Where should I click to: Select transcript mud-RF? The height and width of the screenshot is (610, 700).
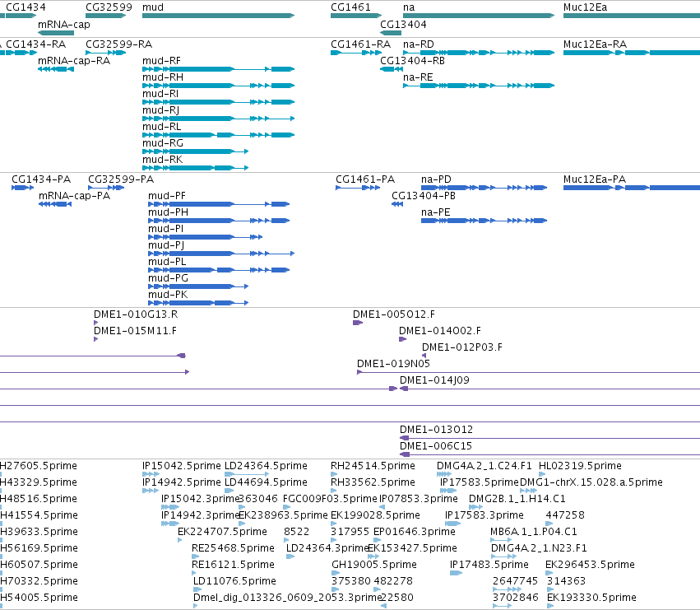coord(218,69)
